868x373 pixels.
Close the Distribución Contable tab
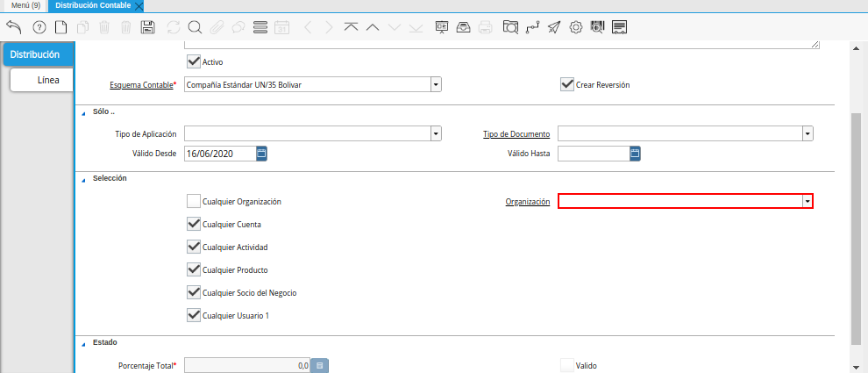click(139, 6)
